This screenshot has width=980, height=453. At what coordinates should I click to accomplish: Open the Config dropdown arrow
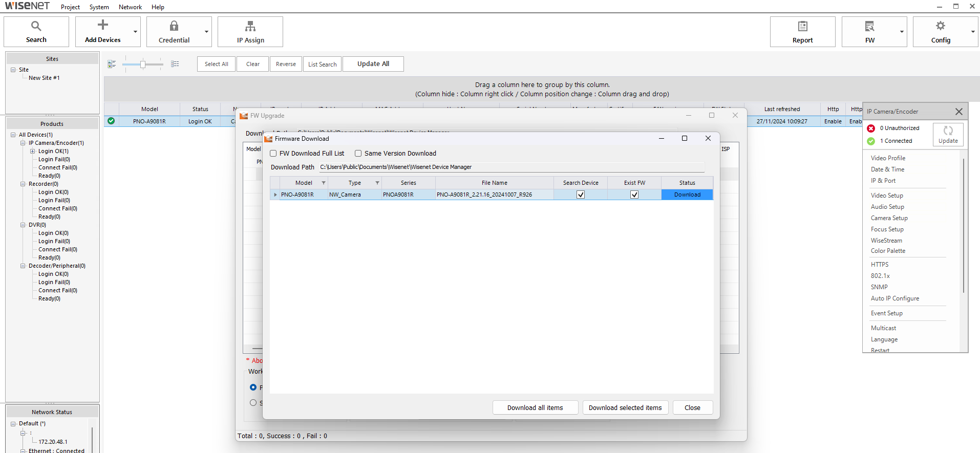tap(973, 32)
